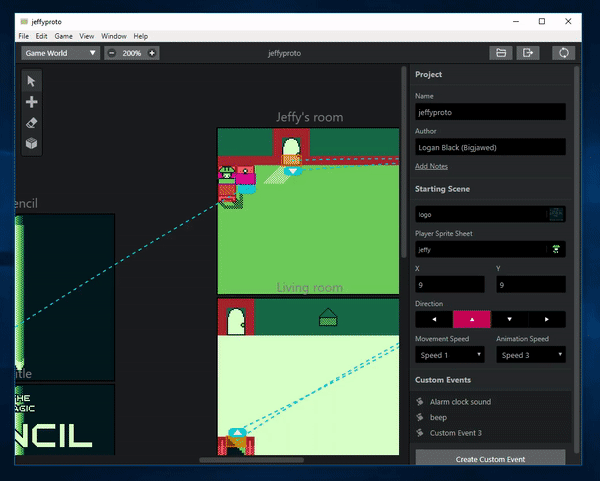Open the project folder icon
This screenshot has height=481, width=600.
pos(501,53)
